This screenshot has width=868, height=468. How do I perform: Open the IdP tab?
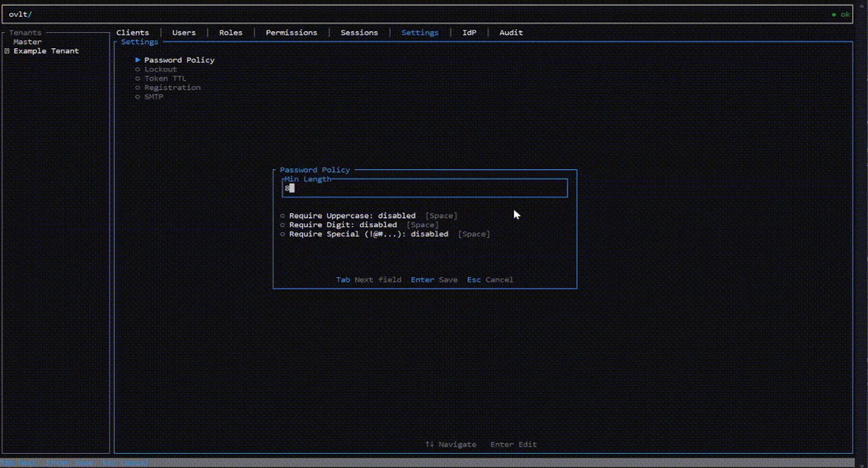[x=469, y=33]
